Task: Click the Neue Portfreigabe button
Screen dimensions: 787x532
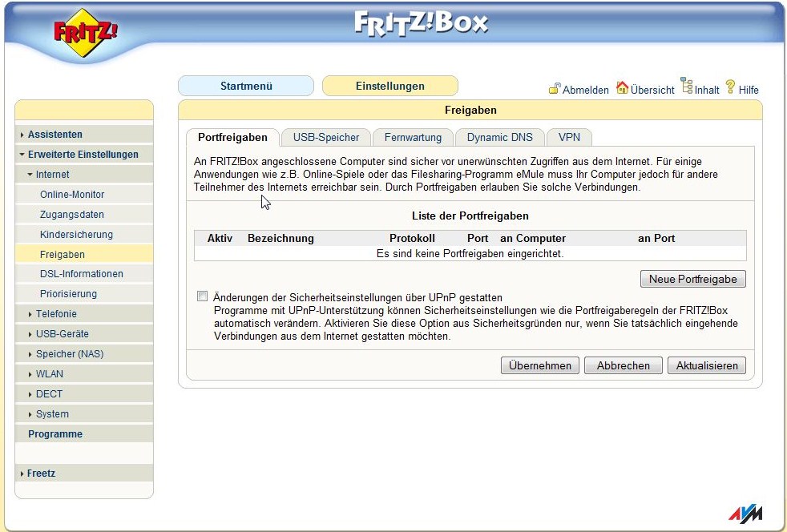Action: pyautogui.click(x=693, y=279)
